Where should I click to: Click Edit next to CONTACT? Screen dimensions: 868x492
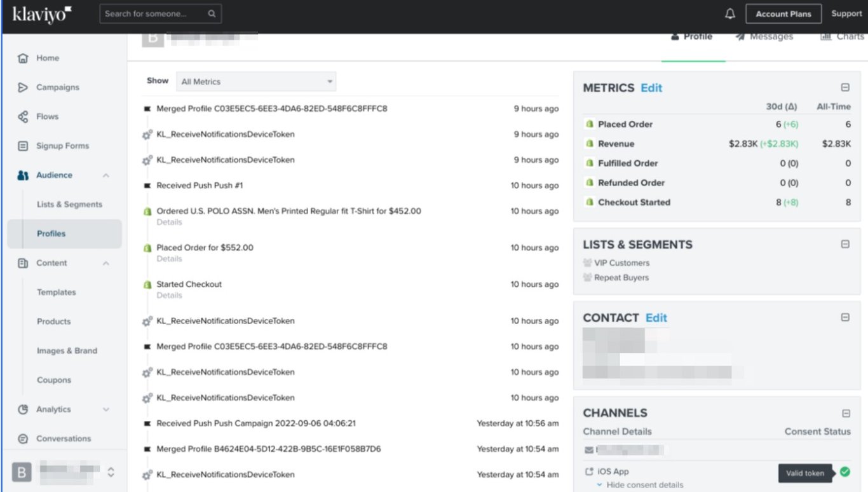[656, 317]
